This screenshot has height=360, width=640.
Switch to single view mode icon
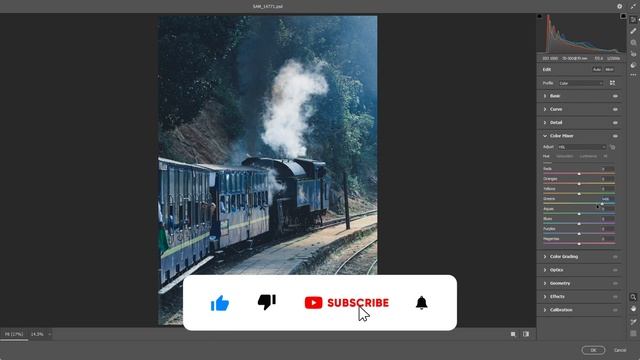(x=513, y=334)
